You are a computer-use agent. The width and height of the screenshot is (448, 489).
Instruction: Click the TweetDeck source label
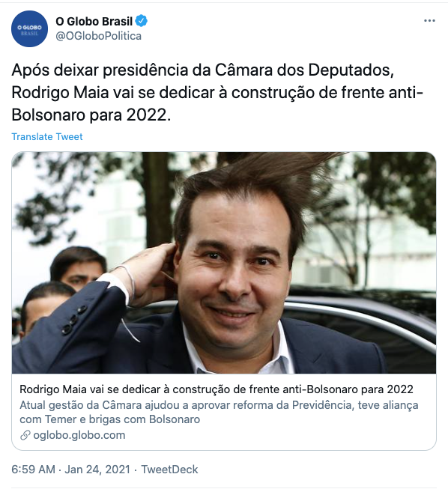coord(169,470)
